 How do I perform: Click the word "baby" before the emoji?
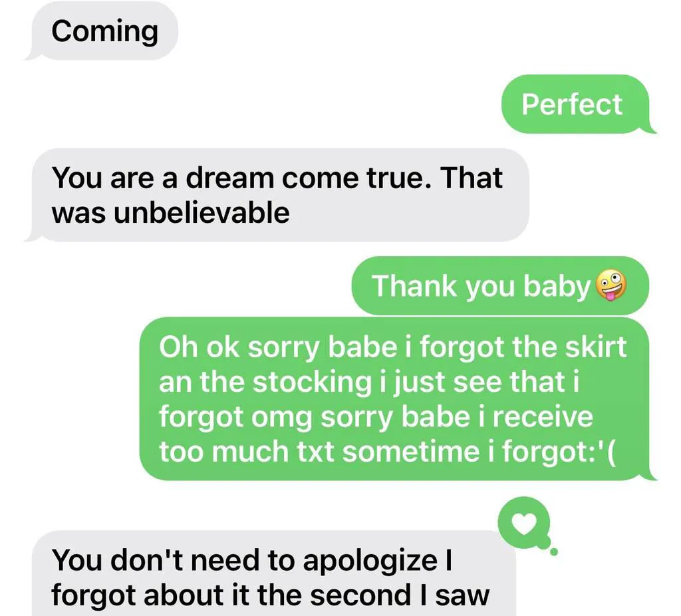point(557,287)
